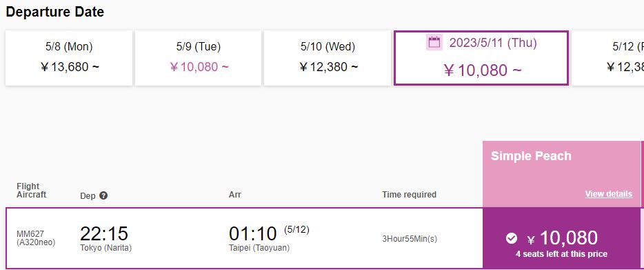644x270 pixels.
Task: Open View details for Simple Peach
Action: tap(609, 194)
